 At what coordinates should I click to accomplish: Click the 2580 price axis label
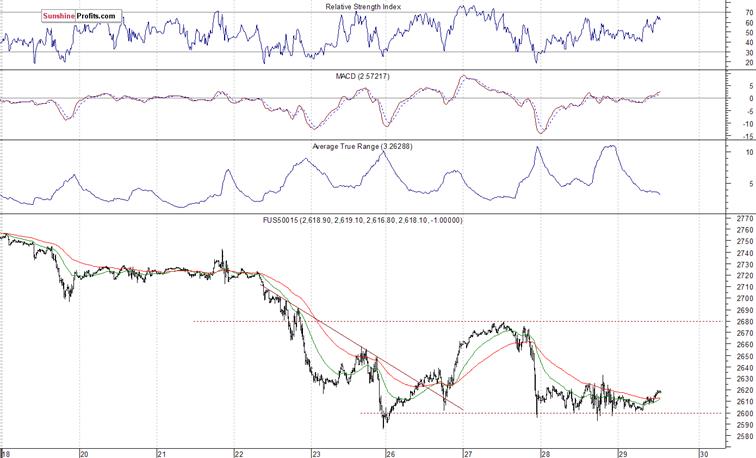[745, 436]
